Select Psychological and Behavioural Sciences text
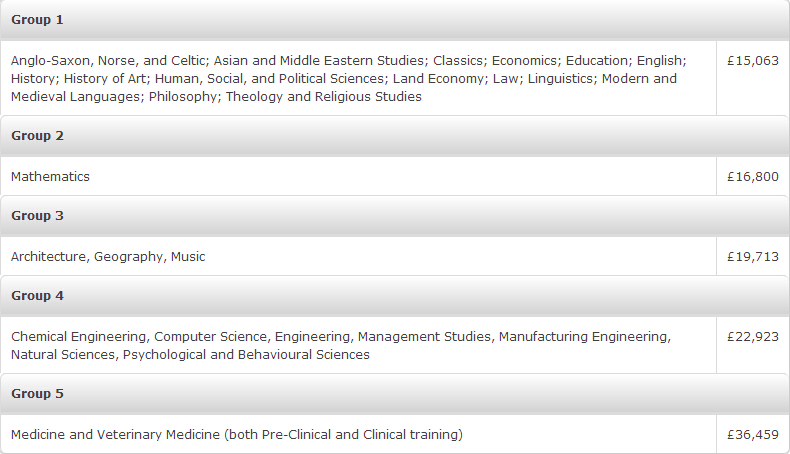The image size is (790, 454). (246, 355)
